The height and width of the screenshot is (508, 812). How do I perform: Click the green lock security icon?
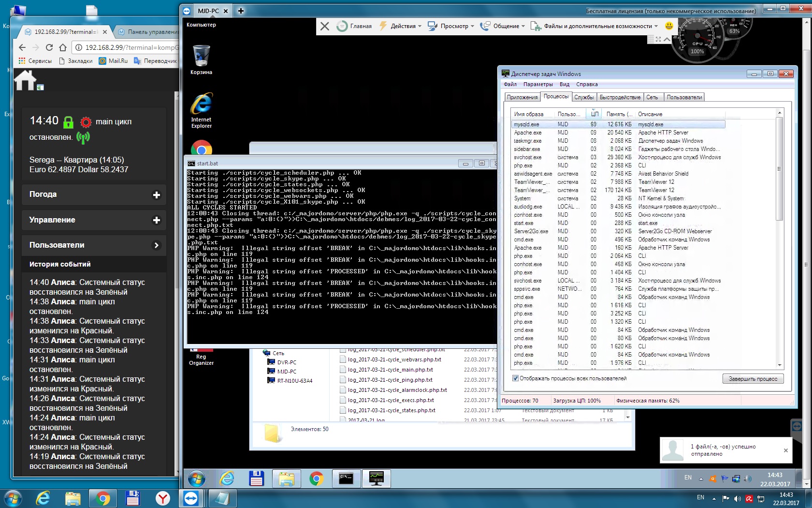pos(68,122)
